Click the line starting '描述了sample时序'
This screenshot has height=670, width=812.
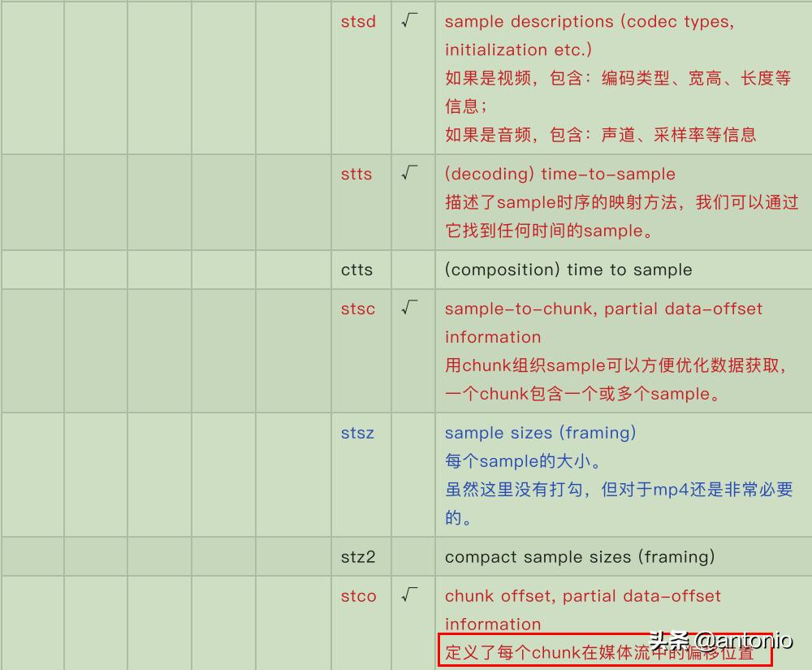click(x=621, y=202)
